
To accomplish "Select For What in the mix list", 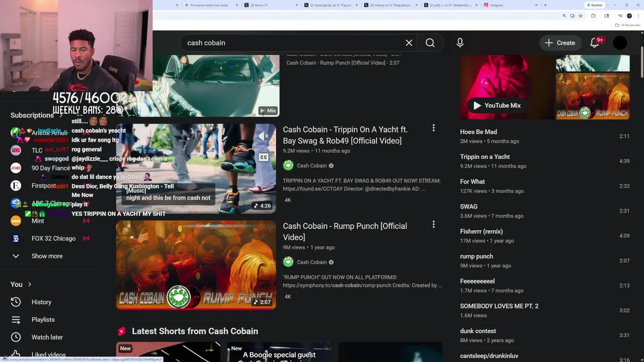I will point(545,186).
